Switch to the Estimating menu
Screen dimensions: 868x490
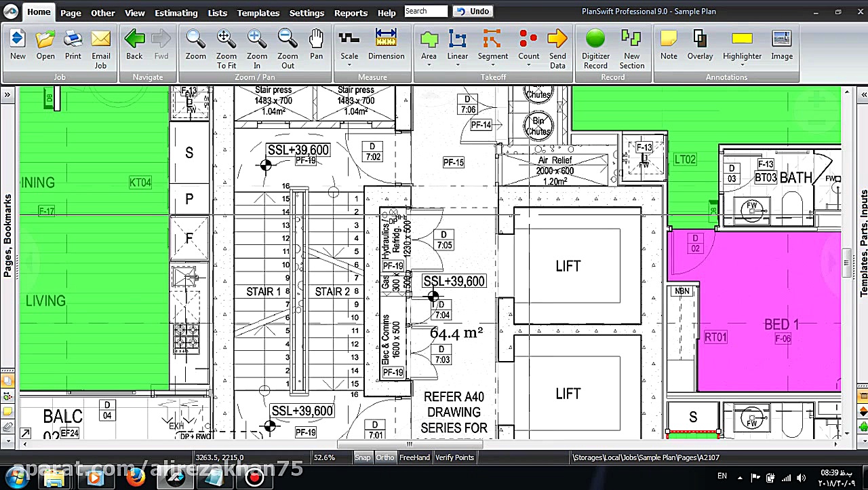click(x=176, y=12)
